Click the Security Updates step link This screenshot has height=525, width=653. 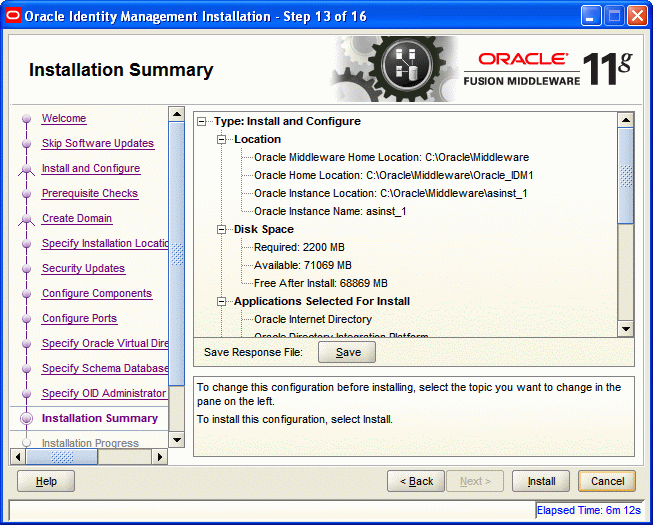83,268
